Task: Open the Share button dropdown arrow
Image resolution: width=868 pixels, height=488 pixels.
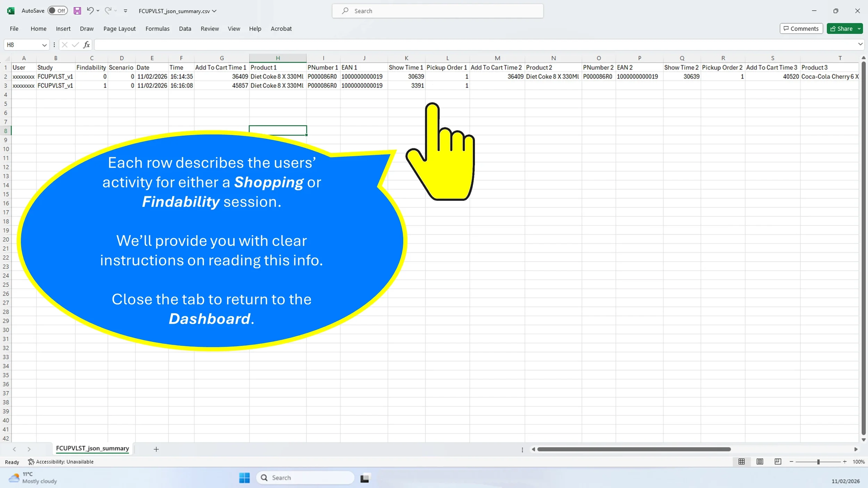Action: [x=859, y=29]
